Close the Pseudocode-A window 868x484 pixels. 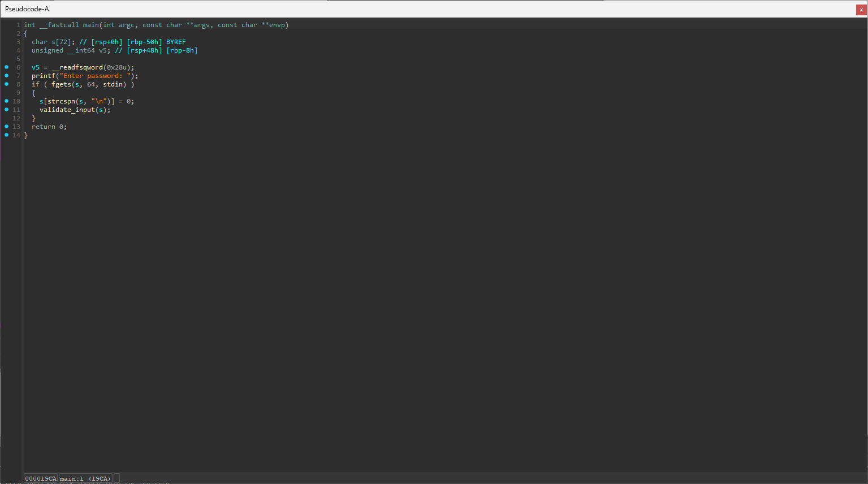[861, 10]
